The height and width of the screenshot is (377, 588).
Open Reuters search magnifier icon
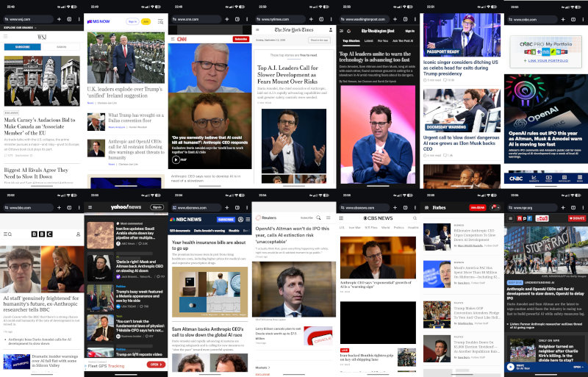coord(318,218)
